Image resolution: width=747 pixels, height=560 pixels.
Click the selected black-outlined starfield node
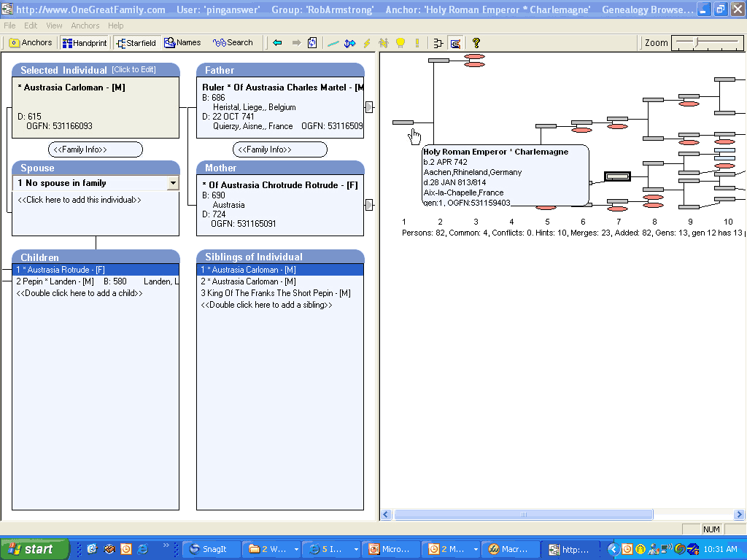pos(617,176)
